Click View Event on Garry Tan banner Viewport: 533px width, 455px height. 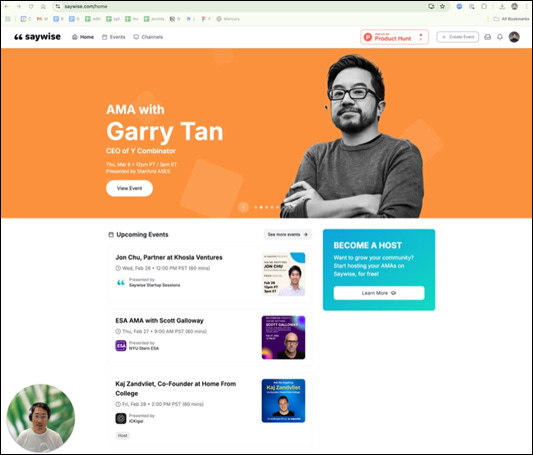[130, 188]
